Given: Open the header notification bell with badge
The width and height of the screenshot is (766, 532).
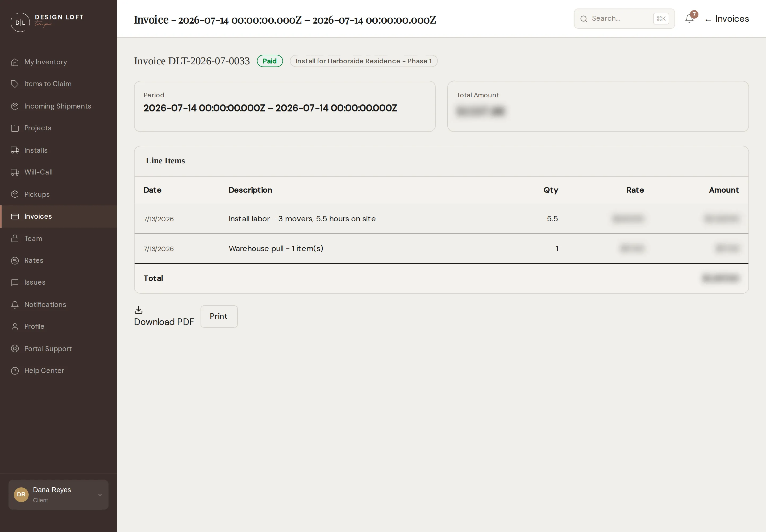Looking at the screenshot, I should [690, 18].
